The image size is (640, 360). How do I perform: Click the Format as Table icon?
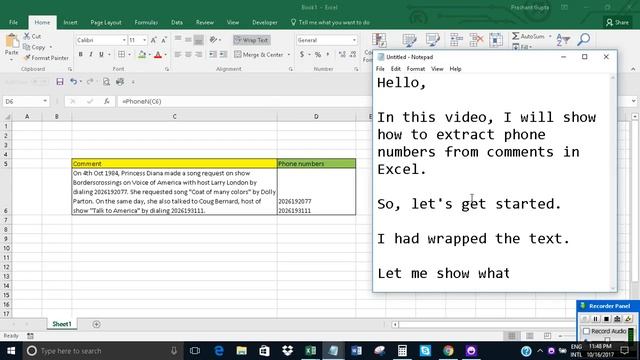pos(409,40)
